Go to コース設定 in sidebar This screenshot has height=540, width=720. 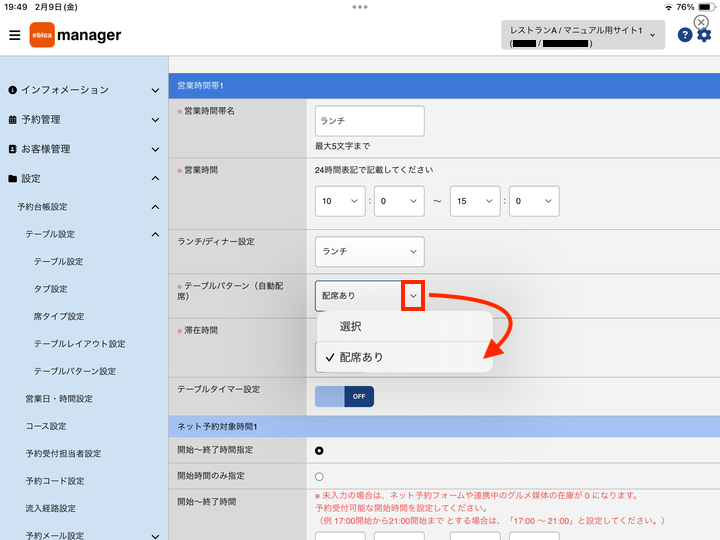pos(46,426)
